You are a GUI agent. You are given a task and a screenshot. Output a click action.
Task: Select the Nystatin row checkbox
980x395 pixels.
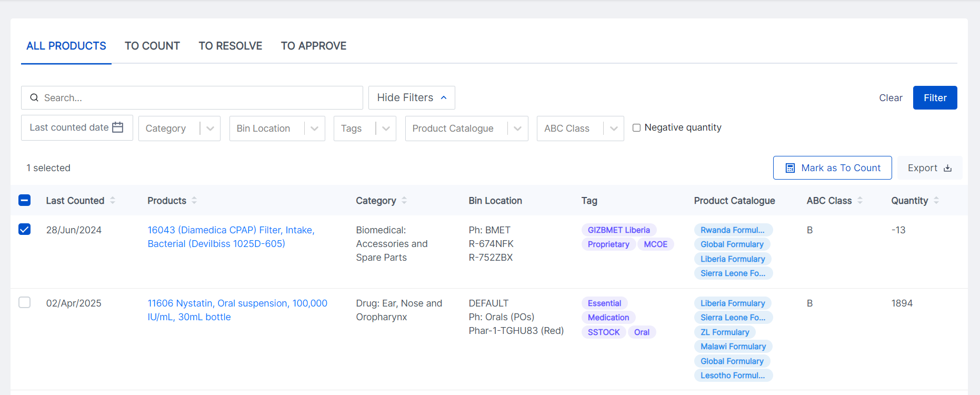pyautogui.click(x=25, y=302)
